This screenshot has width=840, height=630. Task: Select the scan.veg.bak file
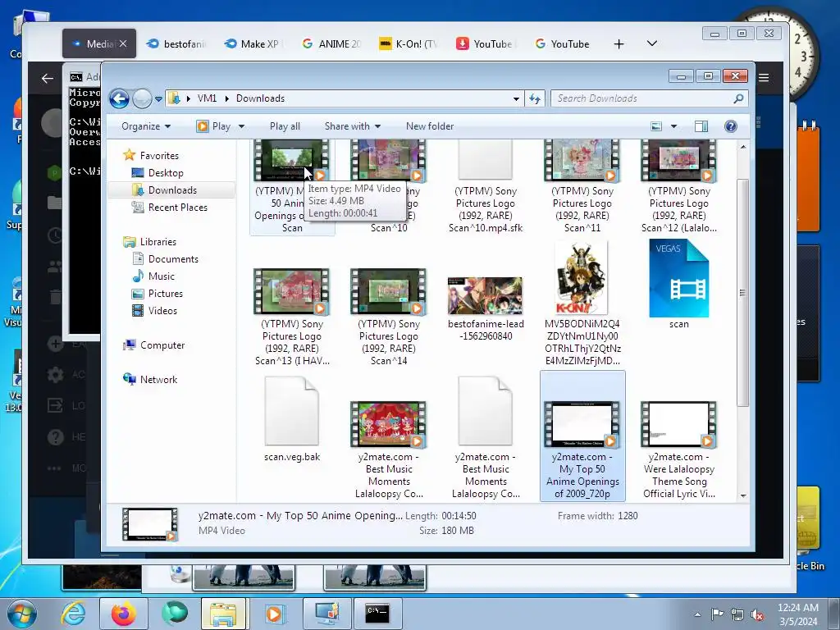tap(292, 419)
